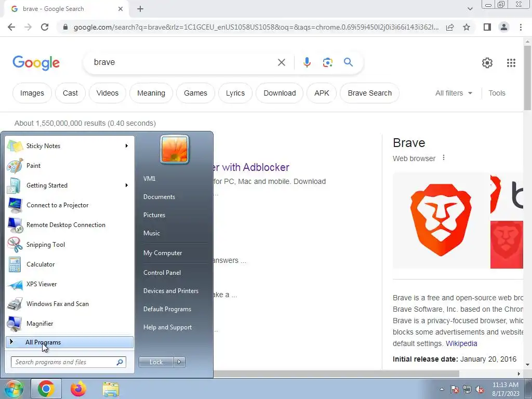This screenshot has height=399, width=532.
Task: Expand Sticky Notes jump list arrow
Action: (127, 146)
